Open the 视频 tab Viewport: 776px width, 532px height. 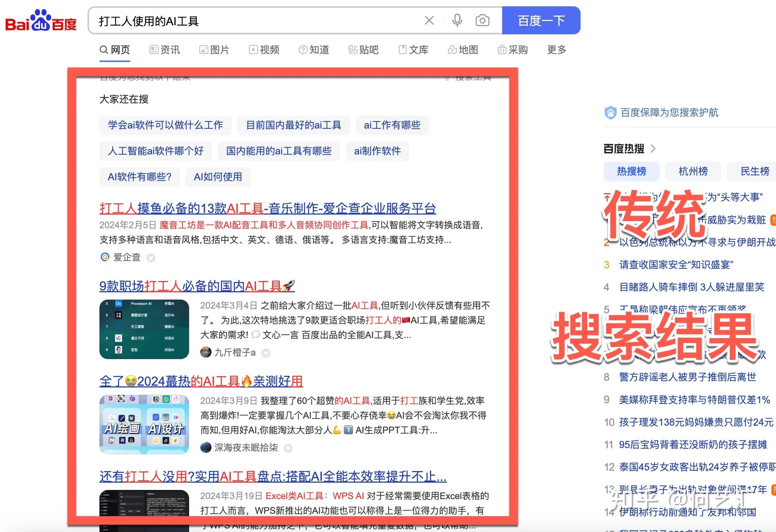tap(264, 50)
